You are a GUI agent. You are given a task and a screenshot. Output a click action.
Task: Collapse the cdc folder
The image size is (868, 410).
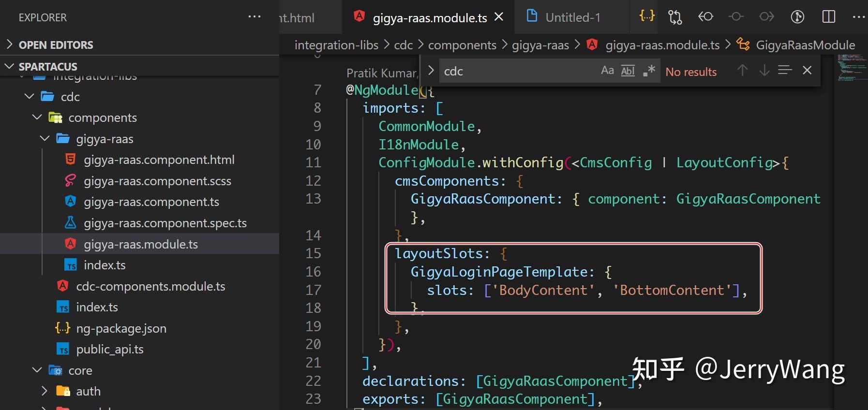tap(30, 96)
